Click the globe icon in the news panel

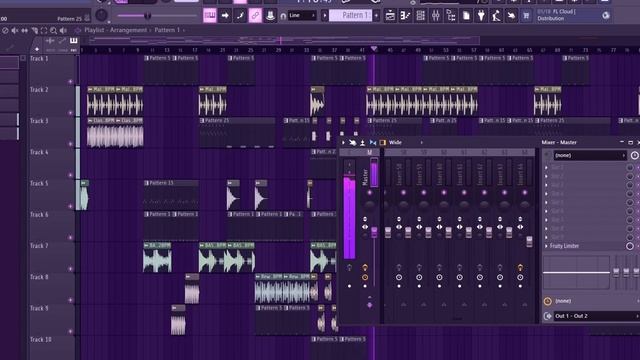(x=606, y=16)
